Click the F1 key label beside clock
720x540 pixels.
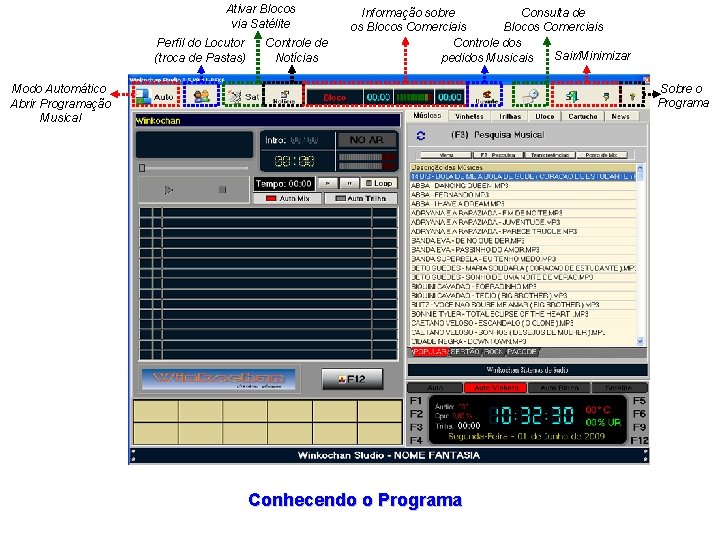(416, 401)
